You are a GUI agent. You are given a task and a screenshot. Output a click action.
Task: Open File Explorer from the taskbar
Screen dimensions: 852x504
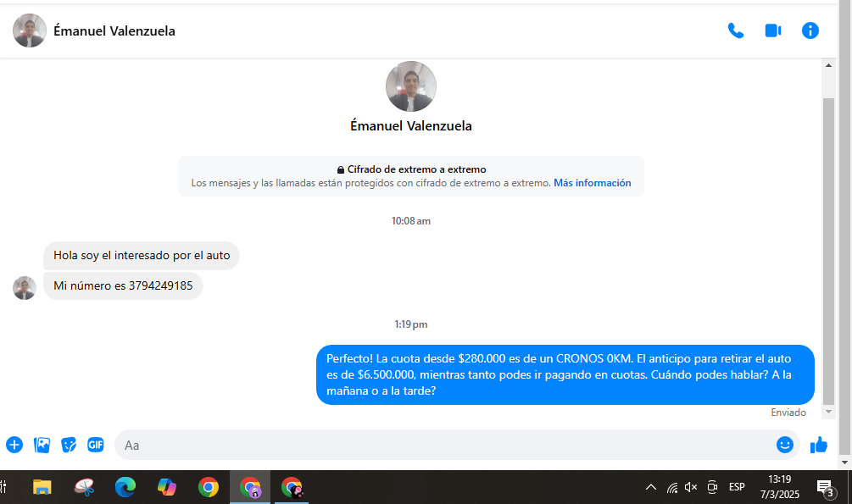click(42, 487)
